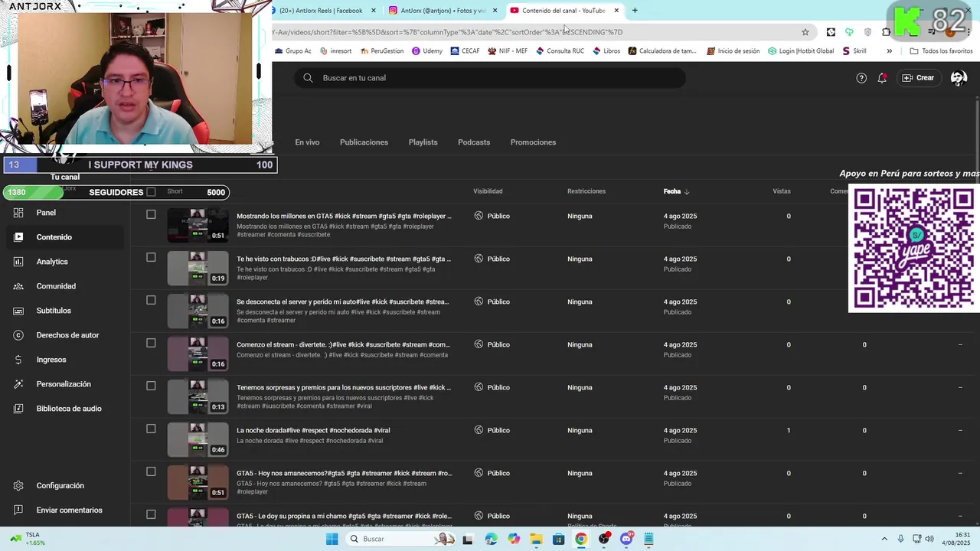Image resolution: width=980 pixels, height=551 pixels.
Task: Open volume control in system tray
Action: click(929, 539)
